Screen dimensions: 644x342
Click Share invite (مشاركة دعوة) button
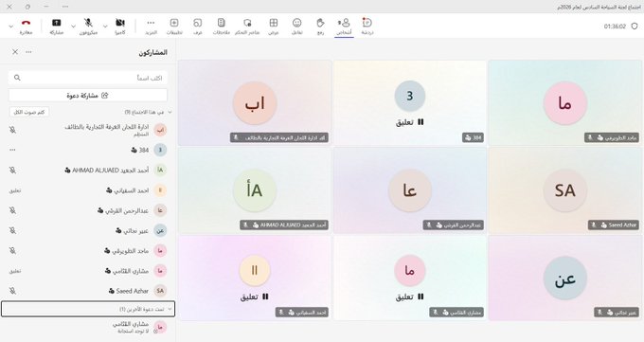(88, 96)
